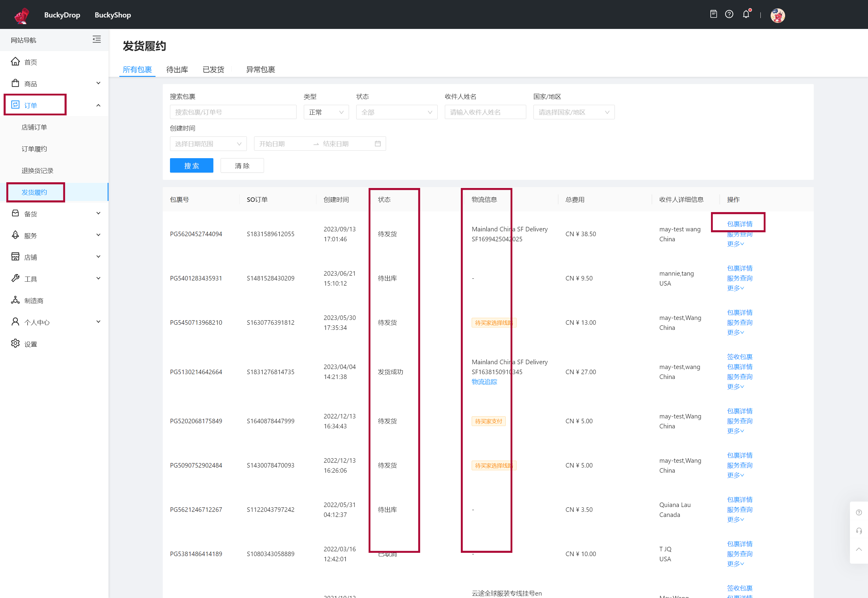Switch to the 已发货 tab
Viewport: 868px width, 598px height.
[213, 69]
